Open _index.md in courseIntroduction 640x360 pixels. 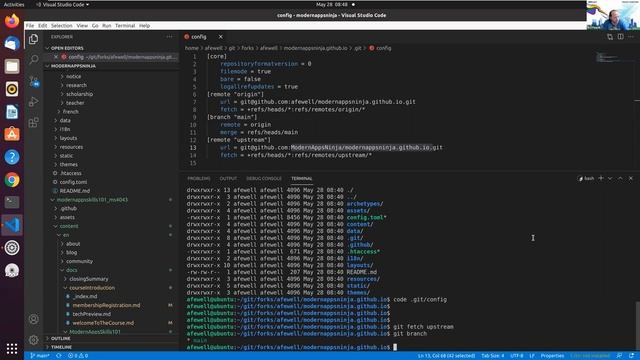click(85, 296)
